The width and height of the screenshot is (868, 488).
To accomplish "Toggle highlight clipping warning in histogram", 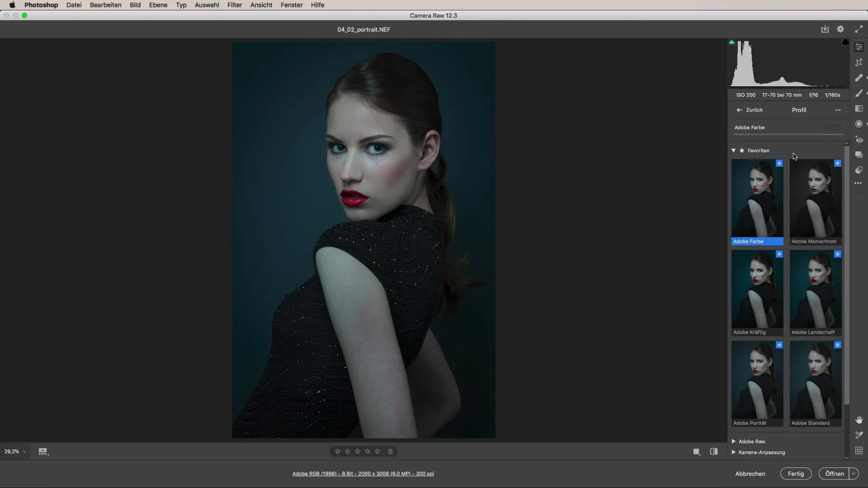I will pyautogui.click(x=845, y=42).
